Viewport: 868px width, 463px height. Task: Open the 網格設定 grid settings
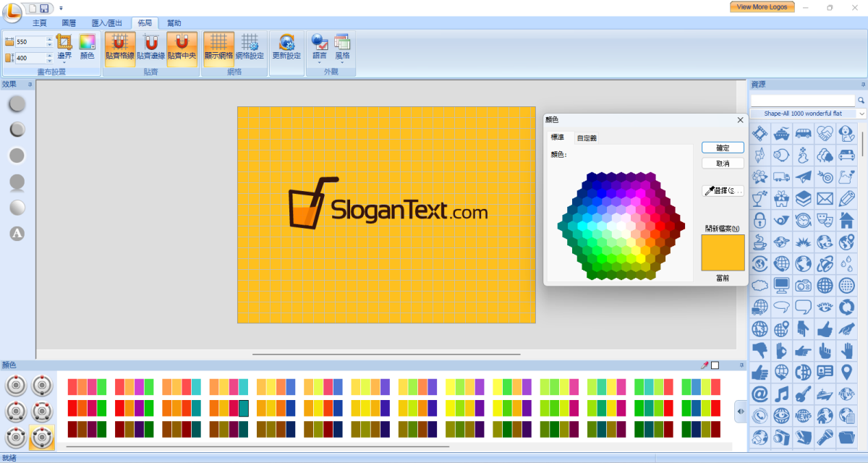[x=250, y=48]
